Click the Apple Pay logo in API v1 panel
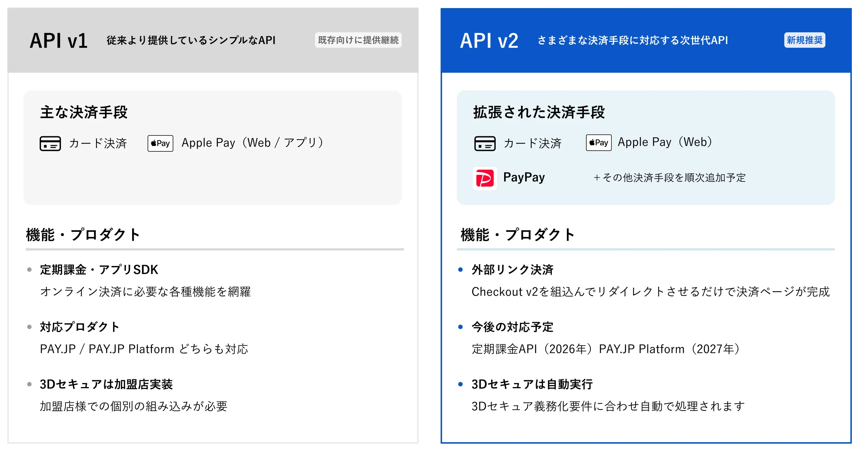Screen dimensions: 868x451 click(160, 143)
